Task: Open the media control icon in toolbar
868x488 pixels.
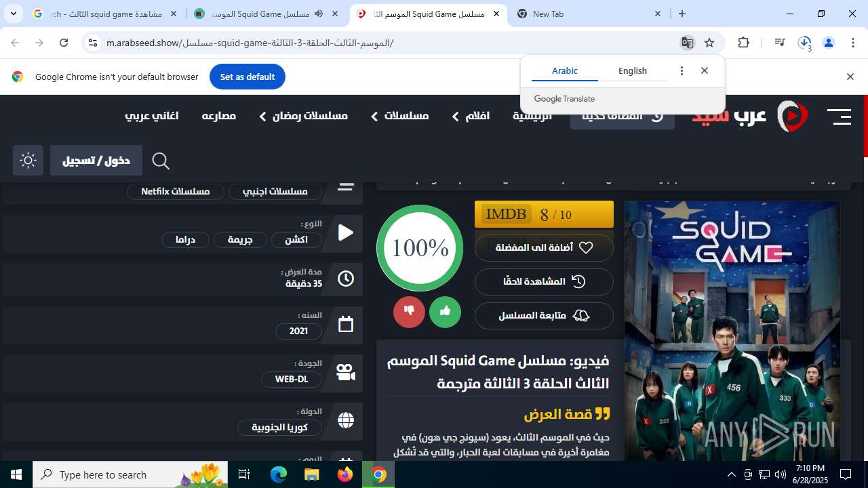Action: 780,43
